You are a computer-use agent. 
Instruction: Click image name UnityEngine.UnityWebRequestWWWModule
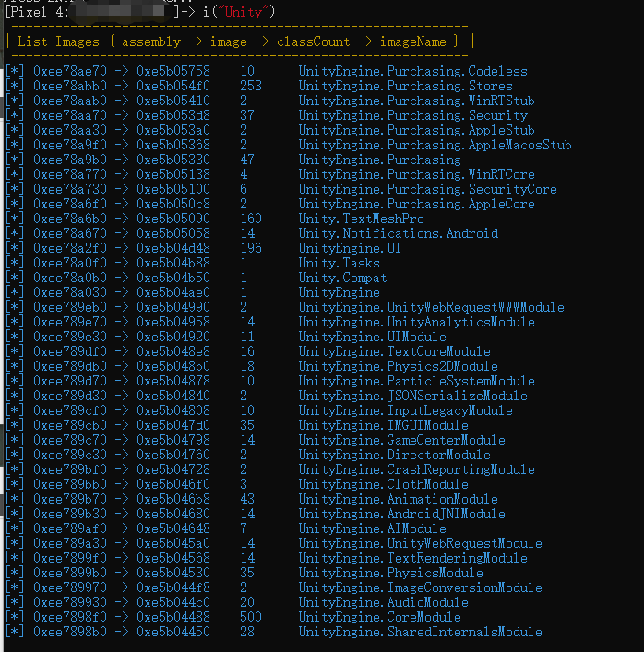click(431, 307)
